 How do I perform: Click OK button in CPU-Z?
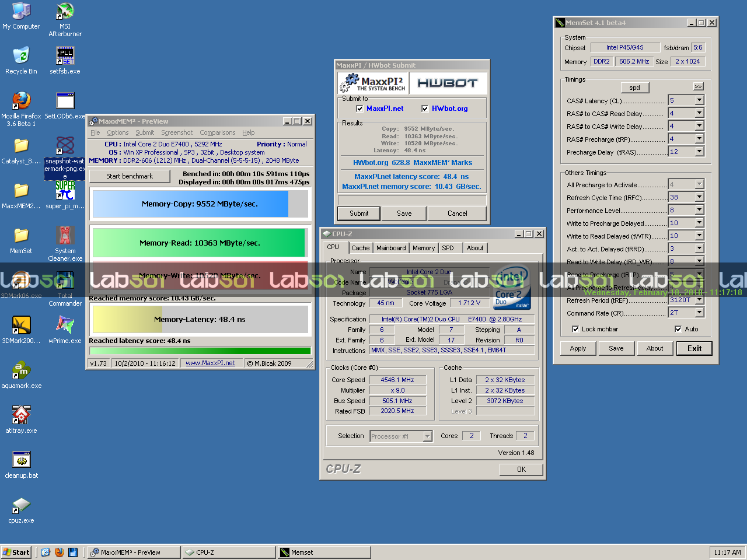coord(521,469)
